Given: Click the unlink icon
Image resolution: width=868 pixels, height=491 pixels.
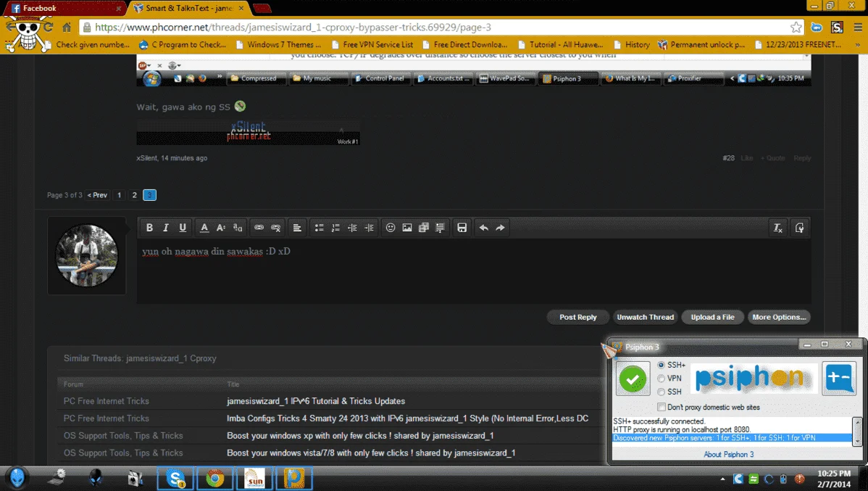Looking at the screenshot, I should coord(275,228).
